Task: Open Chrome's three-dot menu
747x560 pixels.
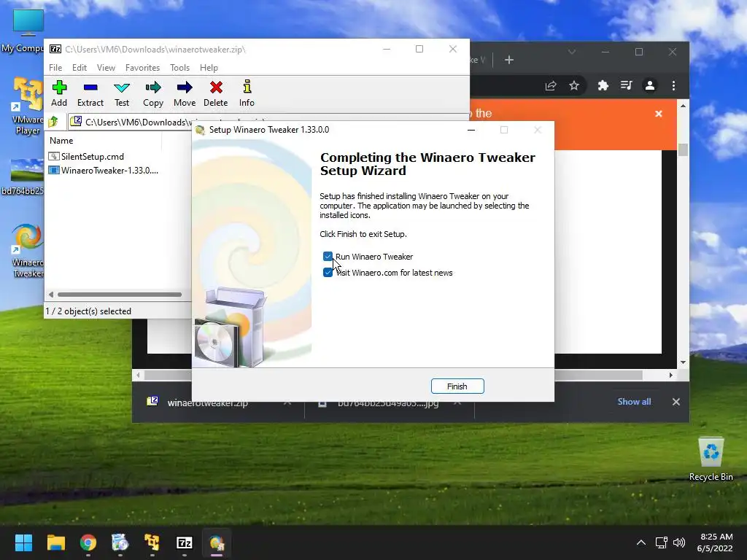Action: point(673,86)
